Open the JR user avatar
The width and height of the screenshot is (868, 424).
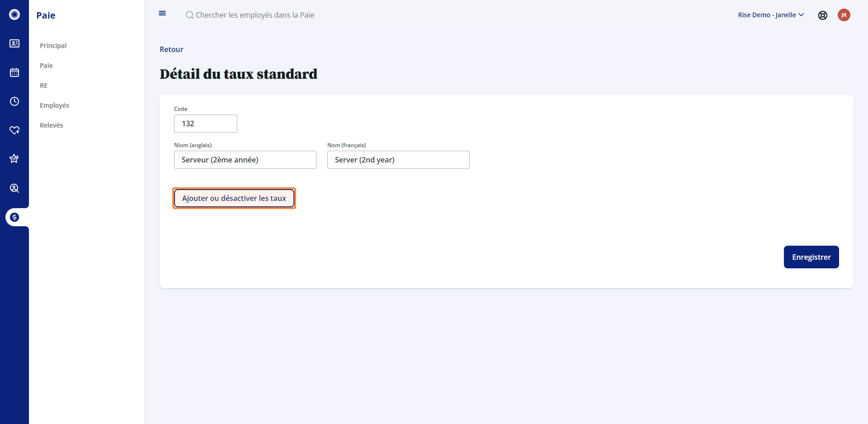click(x=844, y=15)
